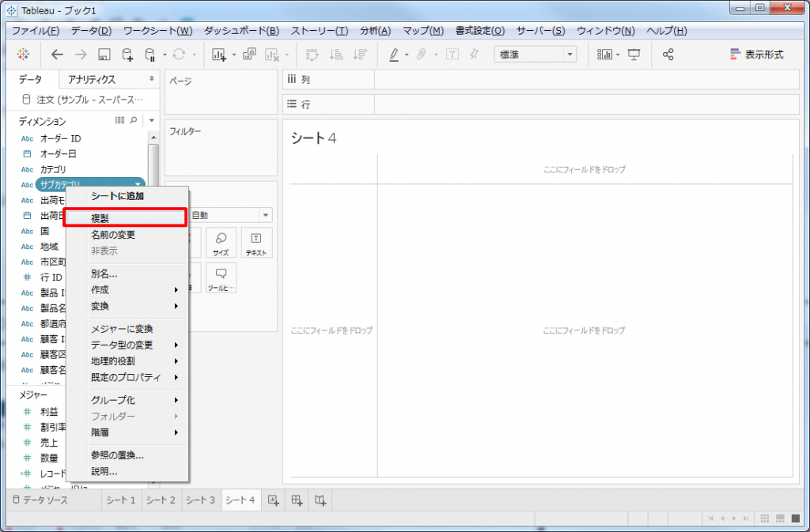Click new story icon beside sheet tabs

(x=320, y=500)
